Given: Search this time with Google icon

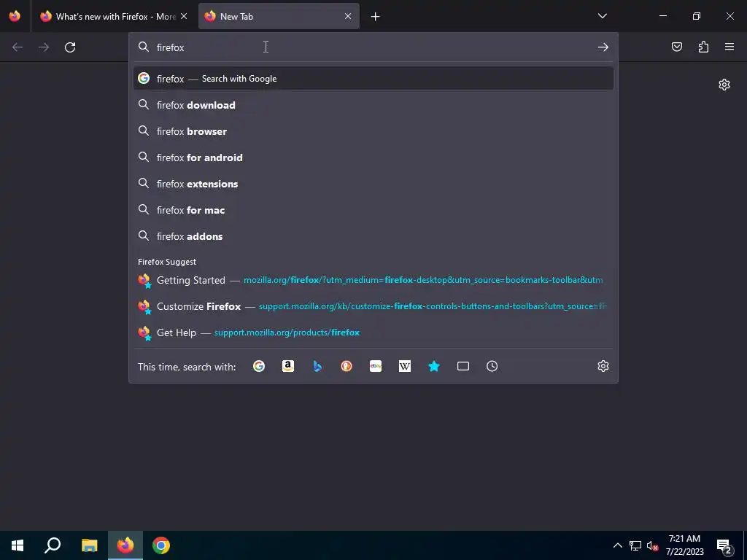Looking at the screenshot, I should pos(259,366).
